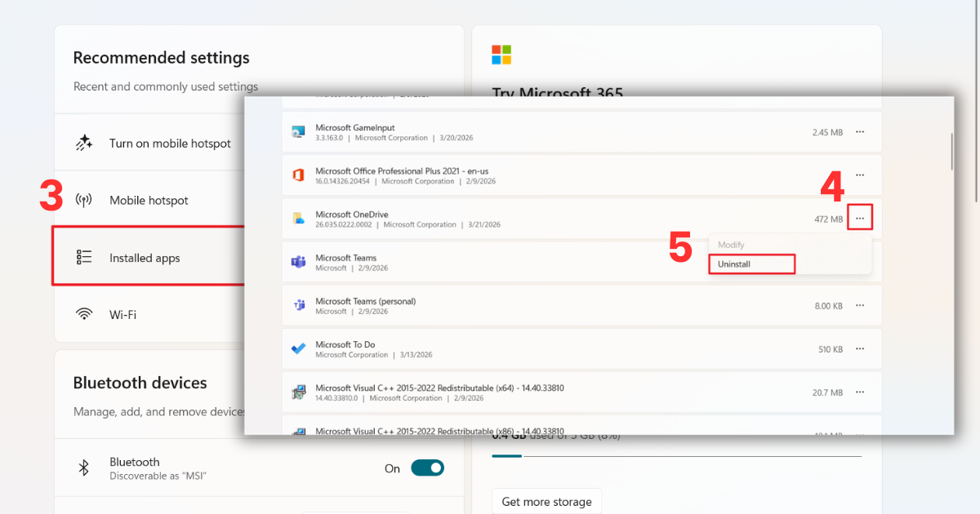Select the Microsoft GameInput app name
The image size is (980, 514).
click(355, 128)
